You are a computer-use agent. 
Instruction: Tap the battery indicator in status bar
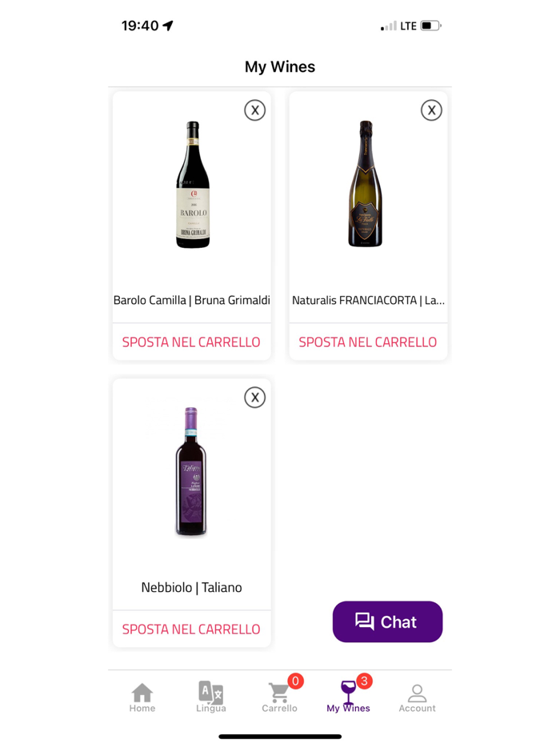[x=430, y=26]
